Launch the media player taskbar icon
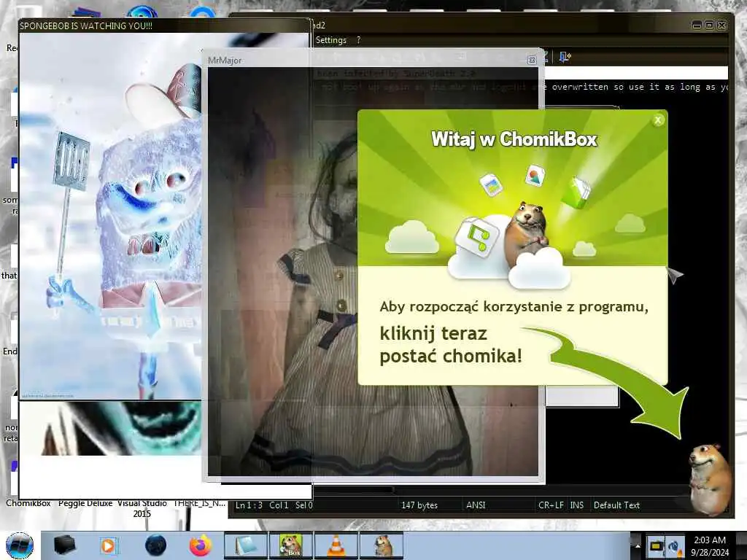 coord(109,545)
